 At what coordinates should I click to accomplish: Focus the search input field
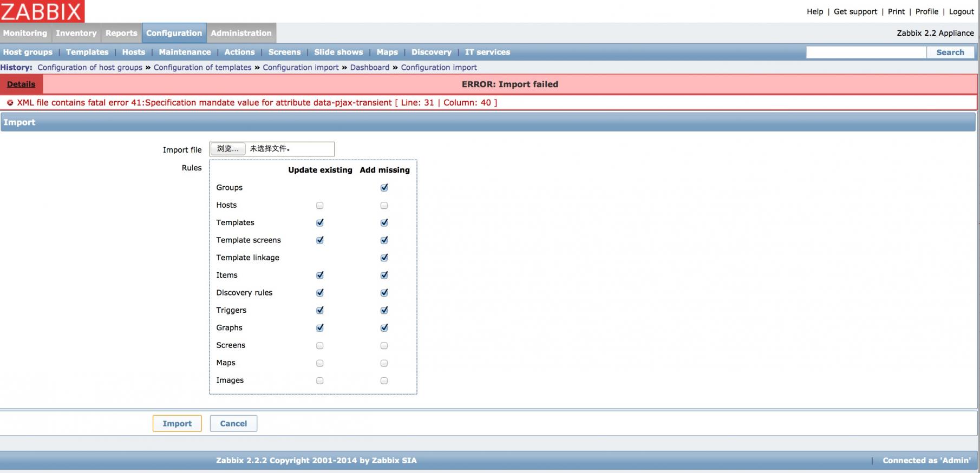tap(866, 52)
